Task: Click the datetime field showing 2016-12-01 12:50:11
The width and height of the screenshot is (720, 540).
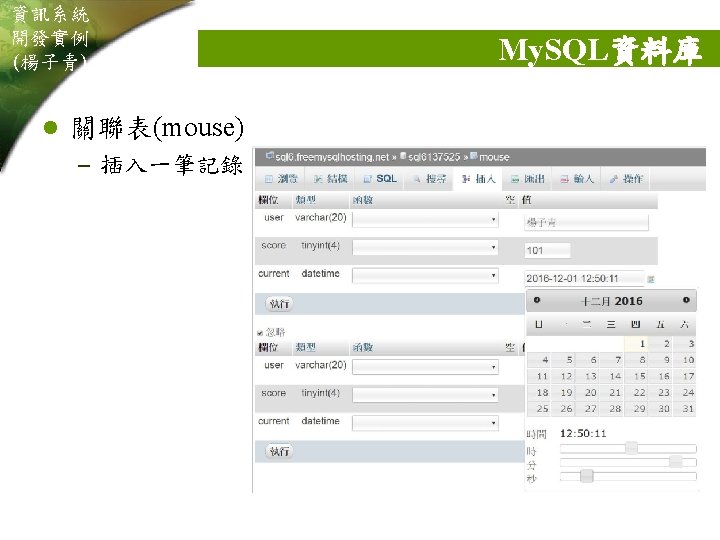Action: pyautogui.click(x=584, y=278)
